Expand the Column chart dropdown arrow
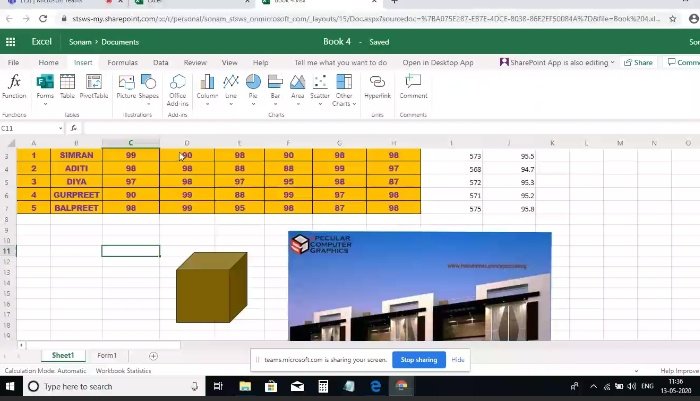The image size is (700, 401). [x=207, y=104]
